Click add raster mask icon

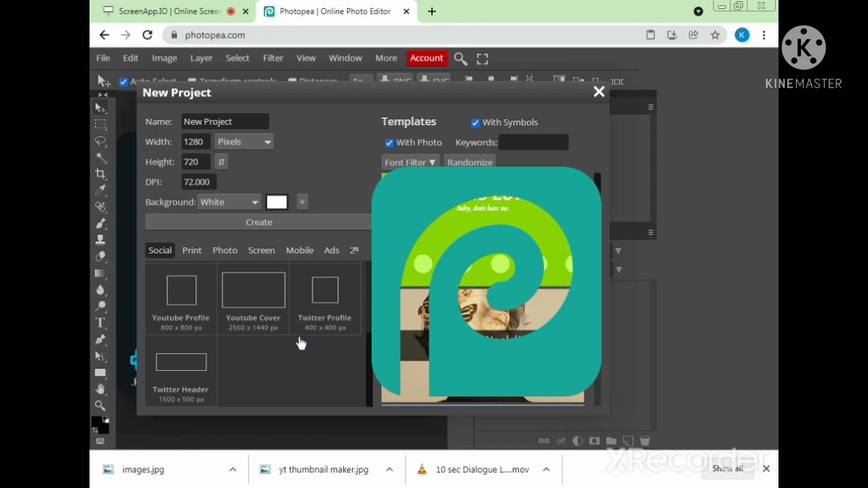pos(595,441)
